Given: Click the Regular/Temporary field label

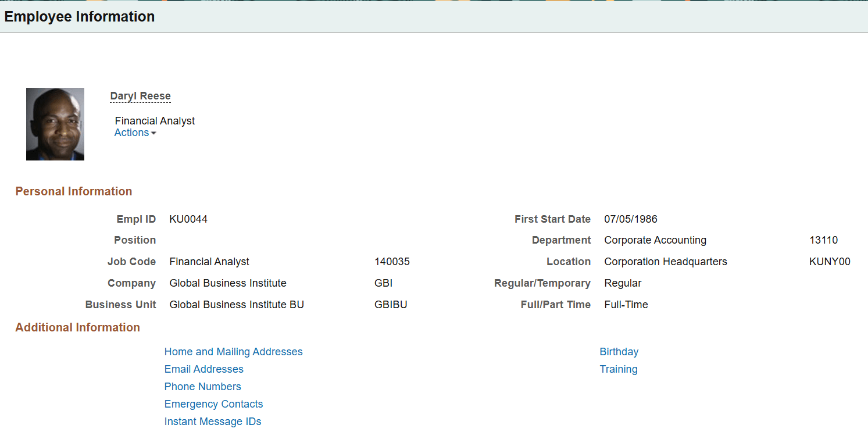Looking at the screenshot, I should tap(542, 283).
